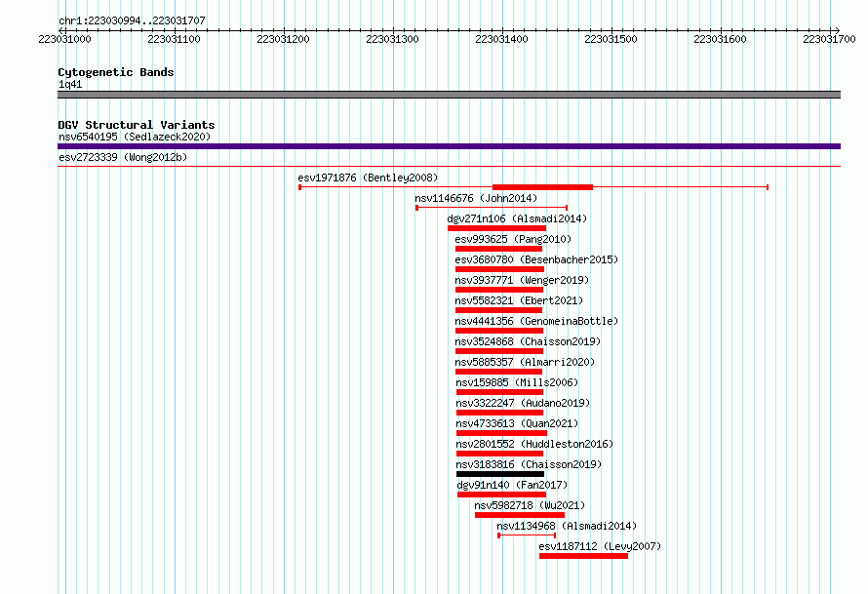868x594 pixels.
Task: Open variant nsv3322247 (Audano2019)
Action: tap(523, 403)
